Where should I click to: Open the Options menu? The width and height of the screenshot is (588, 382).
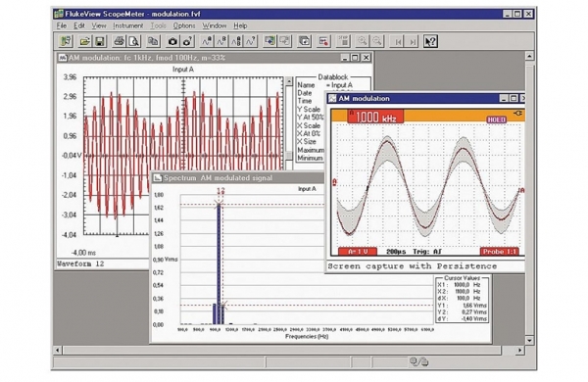(184, 25)
